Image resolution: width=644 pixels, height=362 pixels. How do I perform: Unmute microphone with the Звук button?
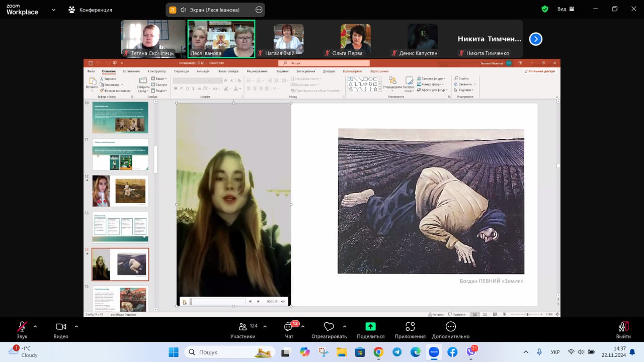[x=22, y=330]
